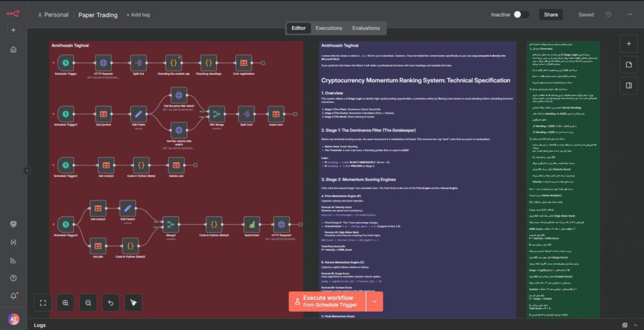The image size is (644, 330).
Task: Select the Insert row1 node
Action: [276, 114]
